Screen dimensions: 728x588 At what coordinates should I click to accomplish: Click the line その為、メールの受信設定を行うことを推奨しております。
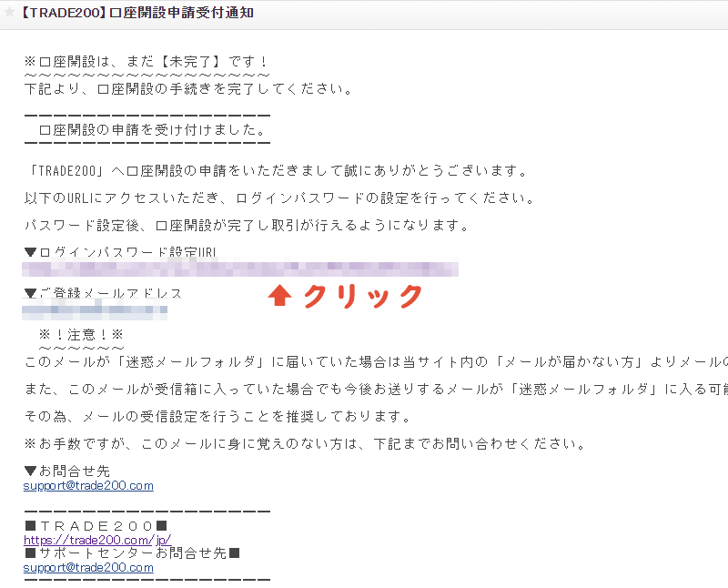(x=218, y=417)
